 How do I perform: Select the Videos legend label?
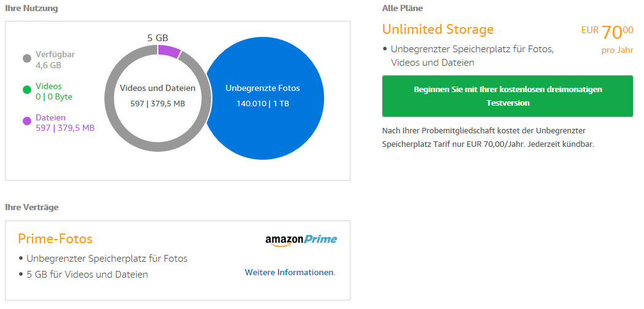[x=48, y=86]
